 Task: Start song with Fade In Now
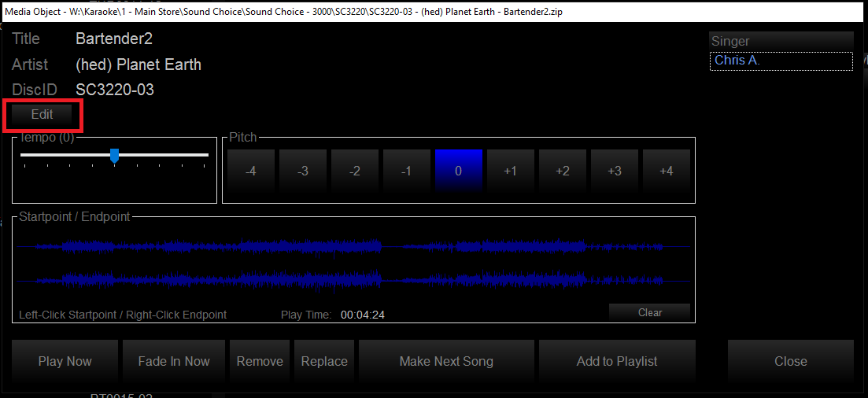pos(174,362)
